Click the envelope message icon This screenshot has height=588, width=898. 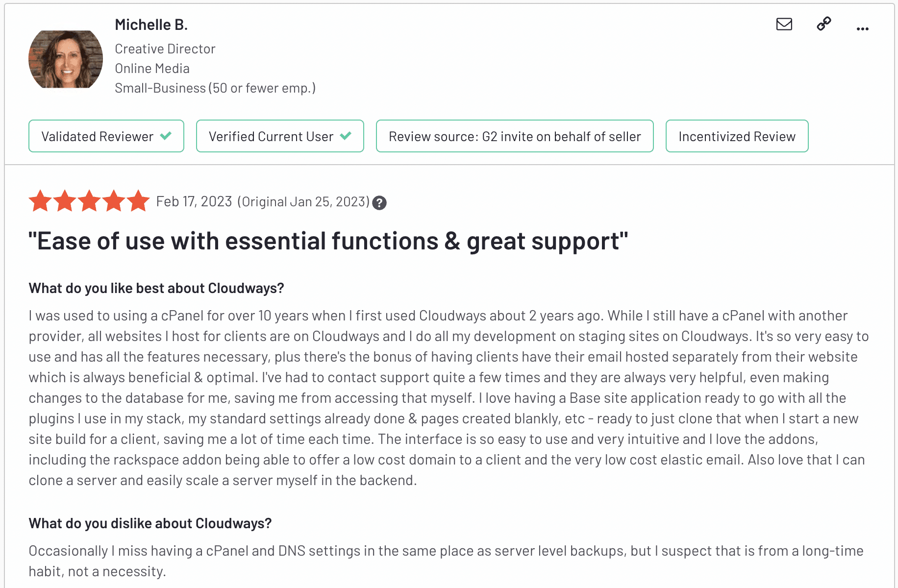click(x=784, y=24)
